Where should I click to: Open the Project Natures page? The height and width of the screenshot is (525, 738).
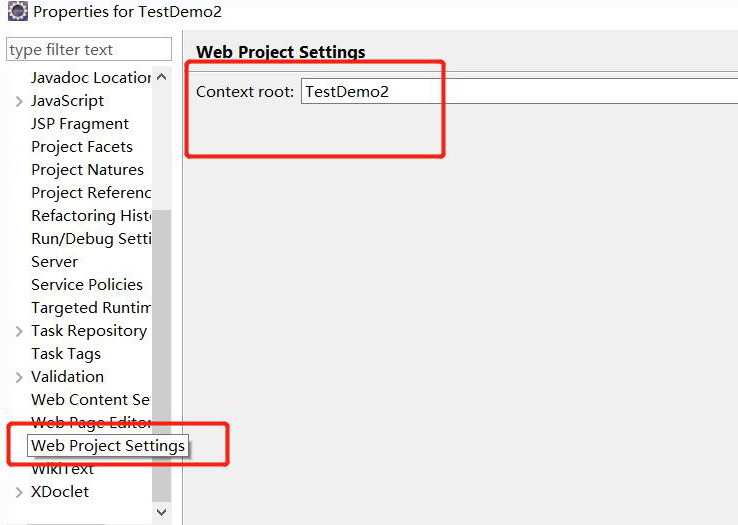(87, 170)
